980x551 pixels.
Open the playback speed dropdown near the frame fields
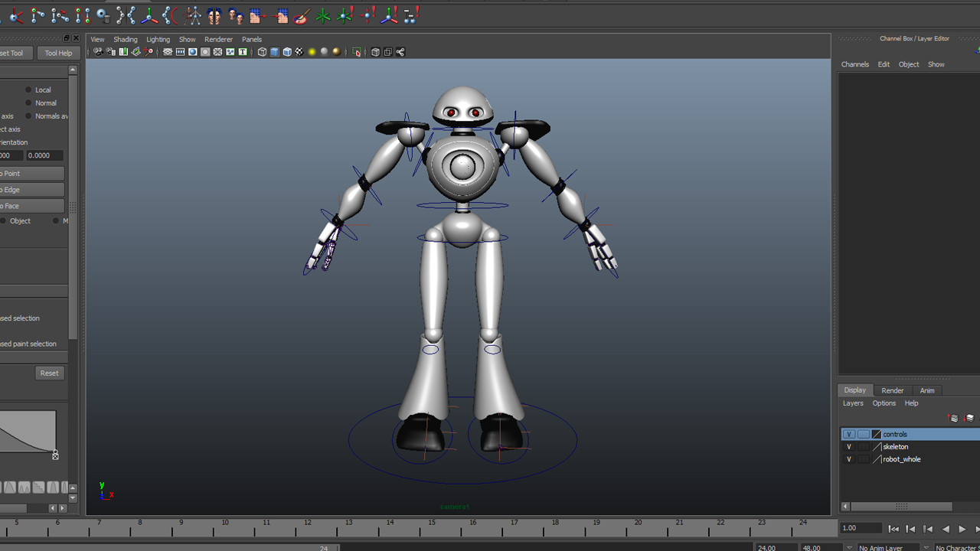click(850, 547)
